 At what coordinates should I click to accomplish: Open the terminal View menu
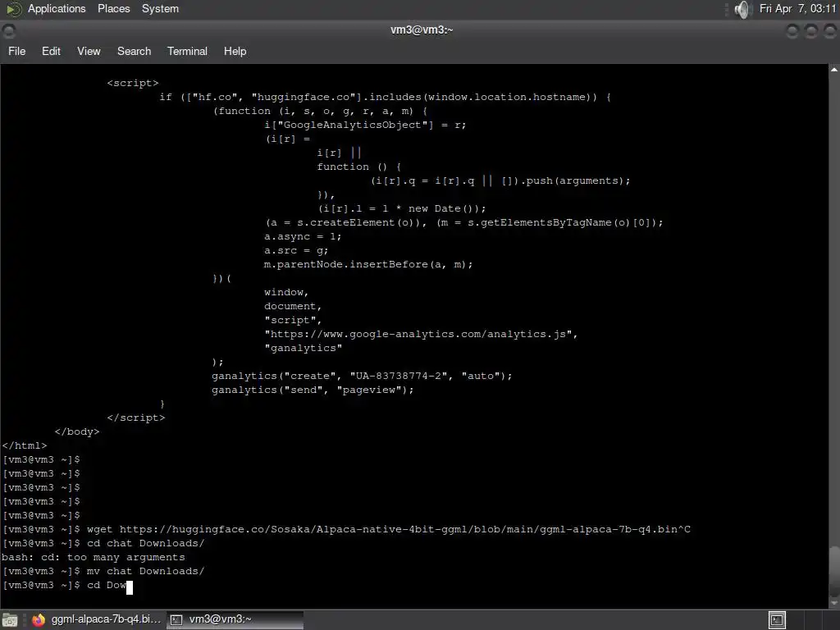pyautogui.click(x=89, y=51)
